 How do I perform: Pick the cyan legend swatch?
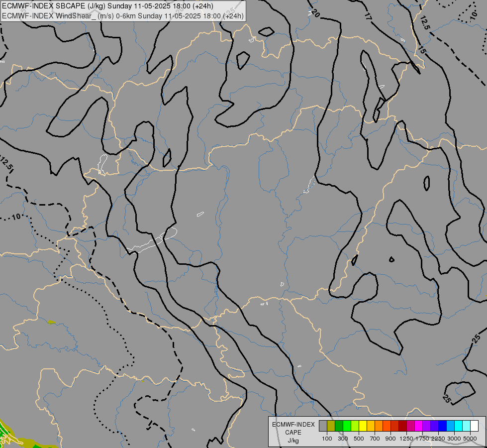[x=459, y=426]
